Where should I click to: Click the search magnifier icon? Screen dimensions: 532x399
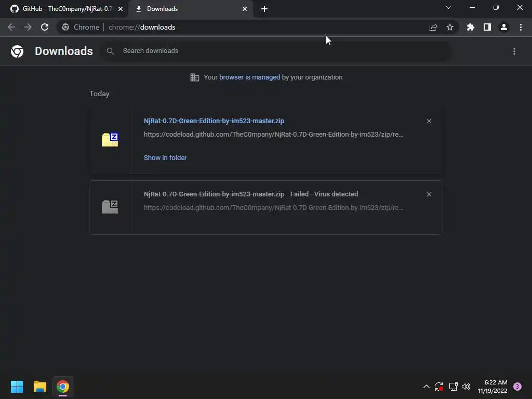(110, 51)
